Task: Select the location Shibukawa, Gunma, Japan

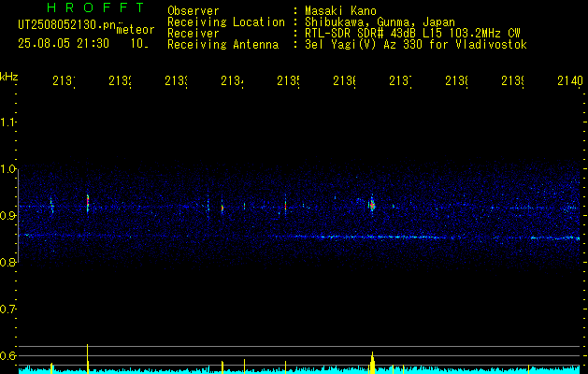Action: [380, 22]
